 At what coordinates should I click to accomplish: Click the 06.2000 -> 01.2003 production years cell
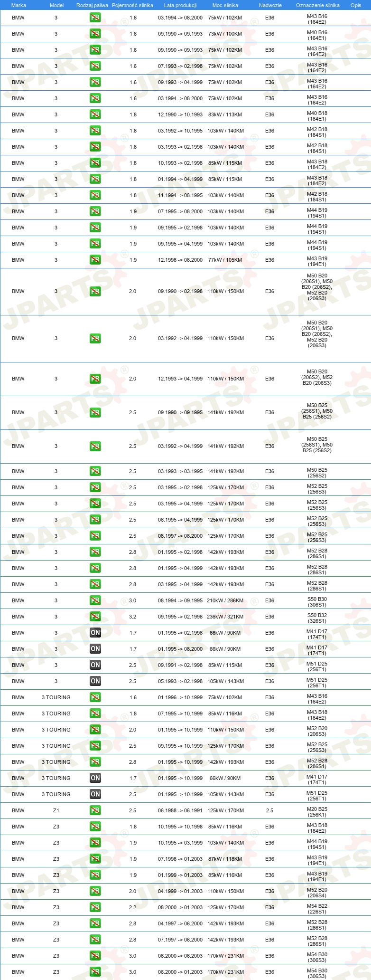pos(180,972)
